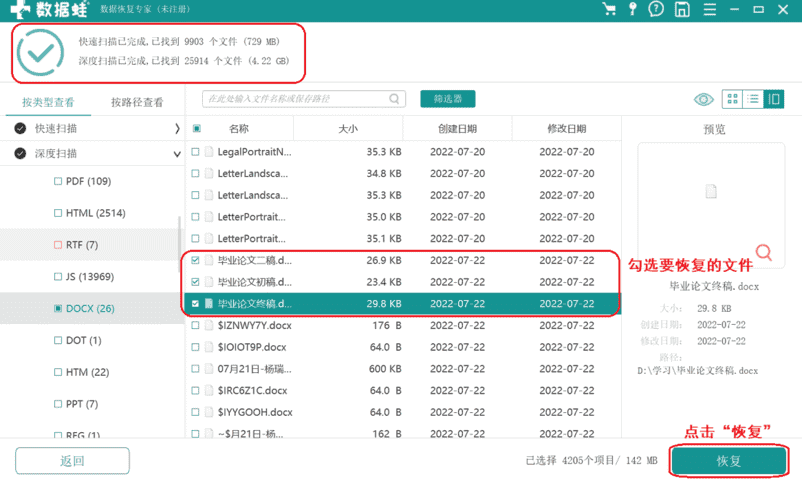Switch to the 按路径查看 tab

coord(137,102)
